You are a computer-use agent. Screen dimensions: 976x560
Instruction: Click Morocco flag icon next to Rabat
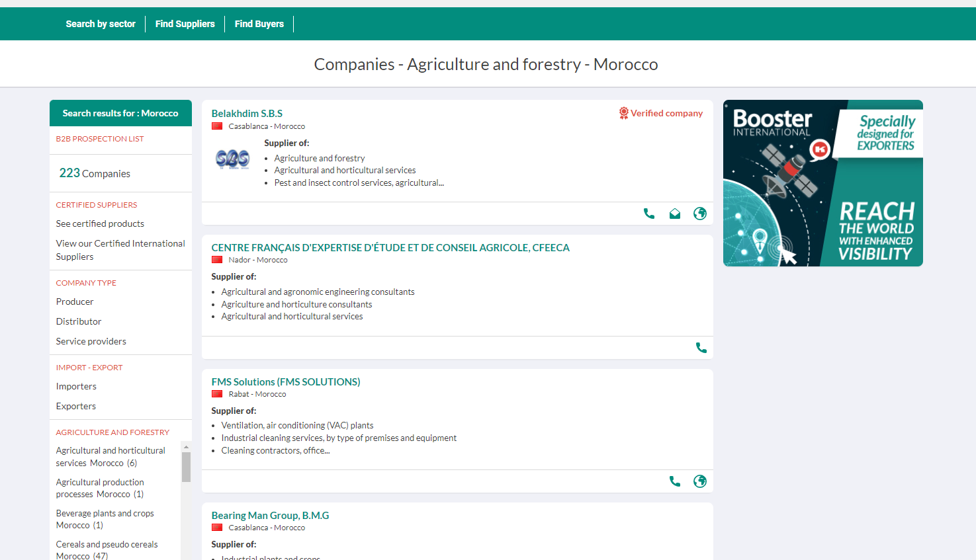[x=217, y=394]
